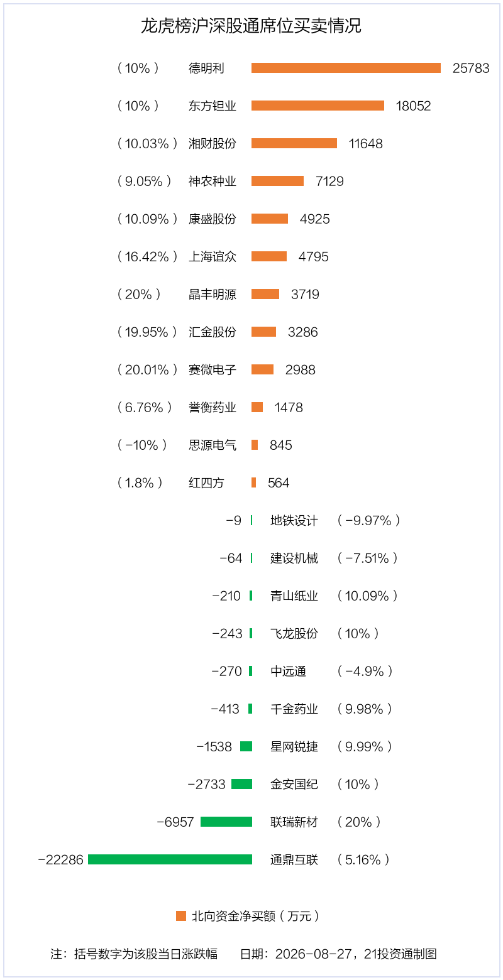
Task: Select the 湘财股份 bar
Action: 294,143
